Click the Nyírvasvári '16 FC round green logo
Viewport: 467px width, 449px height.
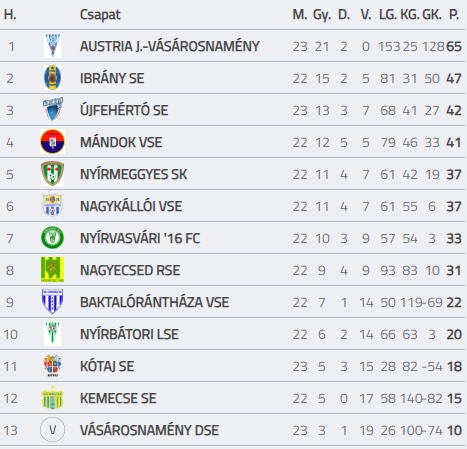pyautogui.click(x=52, y=238)
